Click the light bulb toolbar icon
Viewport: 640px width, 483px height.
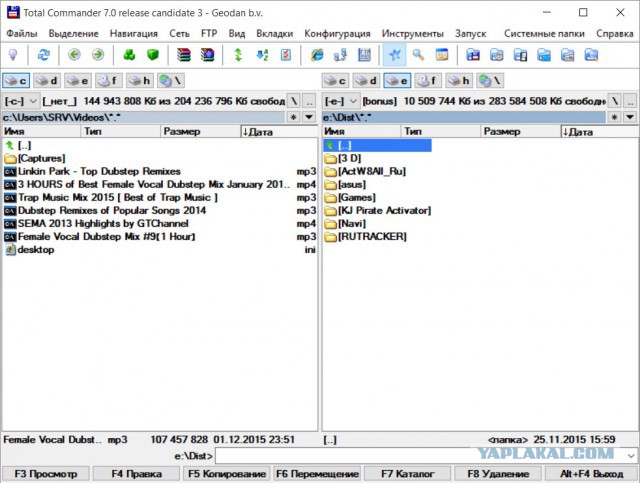point(13,55)
